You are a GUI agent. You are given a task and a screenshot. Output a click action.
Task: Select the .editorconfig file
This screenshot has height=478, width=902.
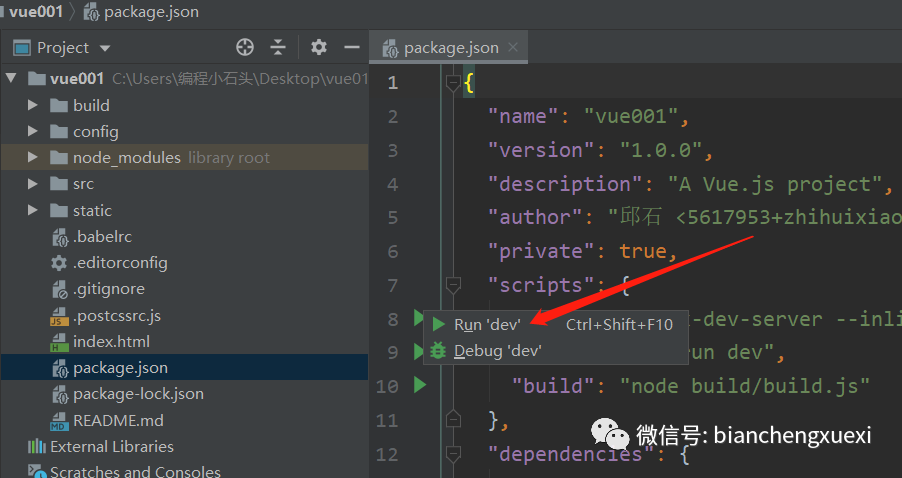[x=120, y=263]
